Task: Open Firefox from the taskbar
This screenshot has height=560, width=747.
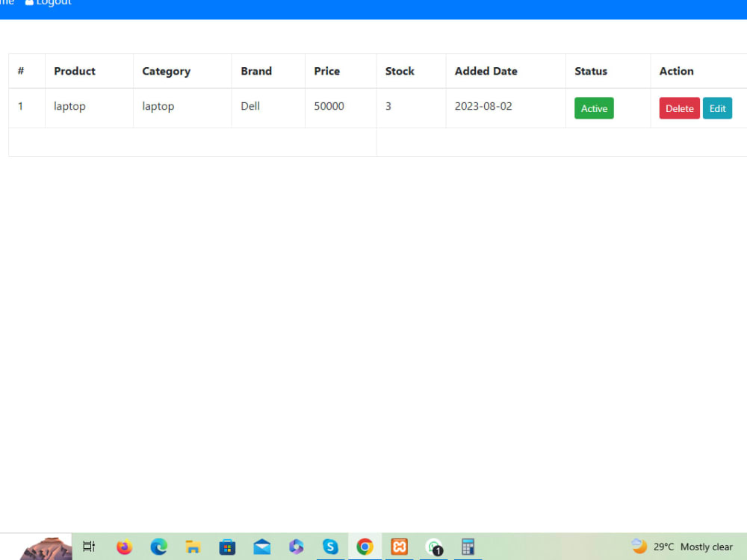Action: coord(124,547)
